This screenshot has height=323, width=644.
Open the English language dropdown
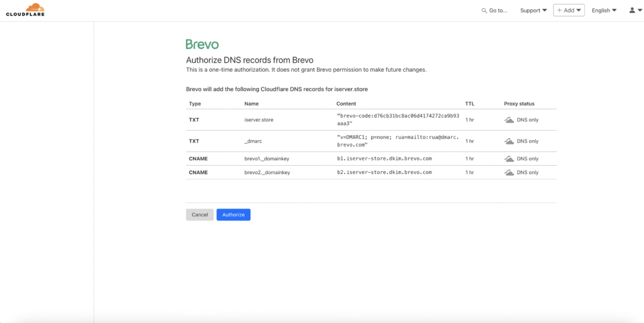coord(604,10)
